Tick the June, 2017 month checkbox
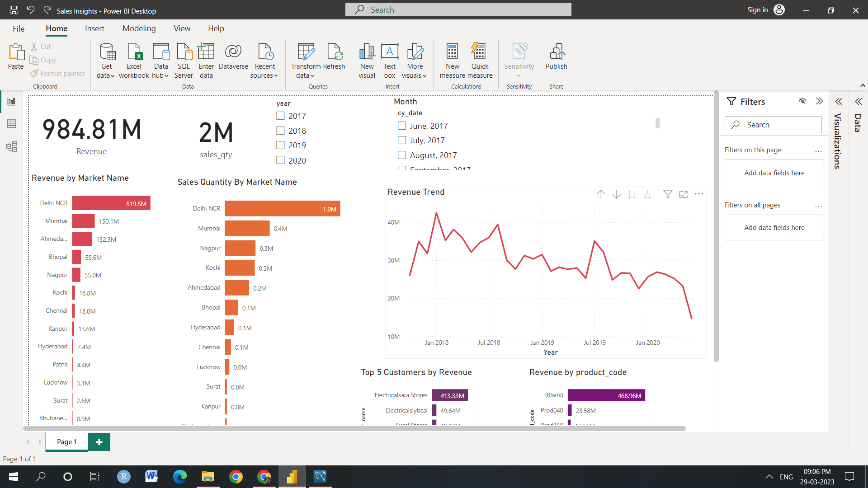The height and width of the screenshot is (488, 868). pyautogui.click(x=401, y=126)
